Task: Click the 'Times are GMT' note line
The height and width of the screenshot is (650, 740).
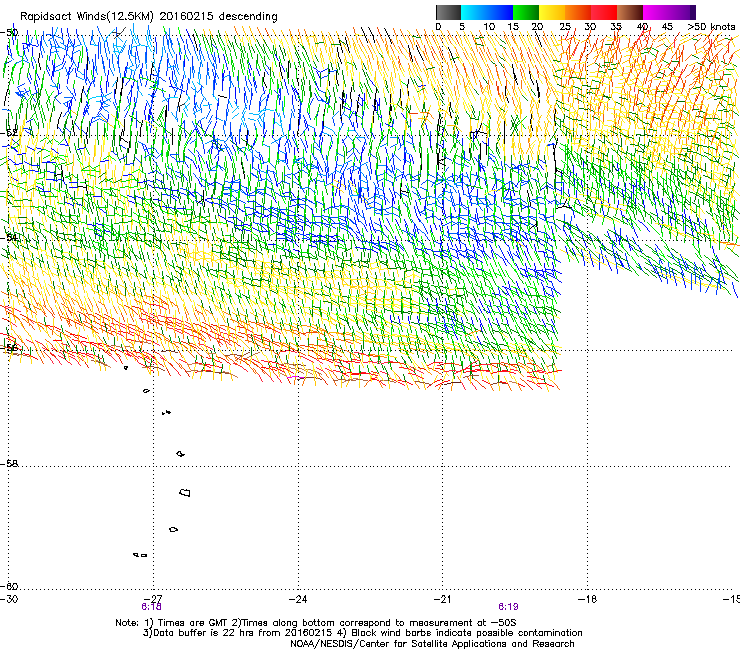Action: tap(316, 623)
